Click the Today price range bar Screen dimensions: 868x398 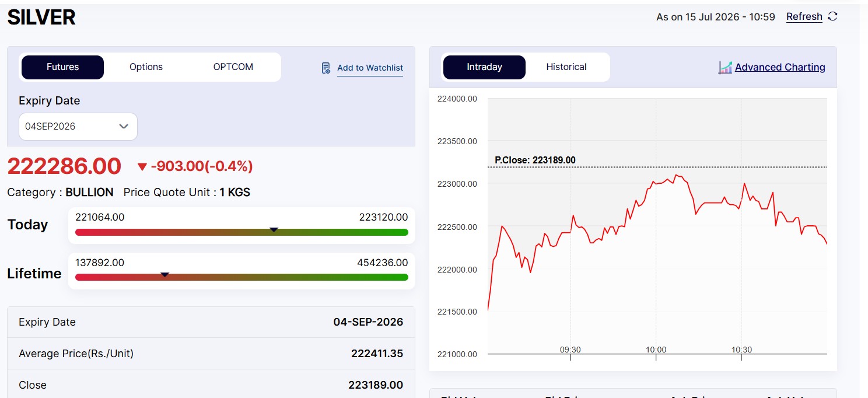pyautogui.click(x=242, y=232)
